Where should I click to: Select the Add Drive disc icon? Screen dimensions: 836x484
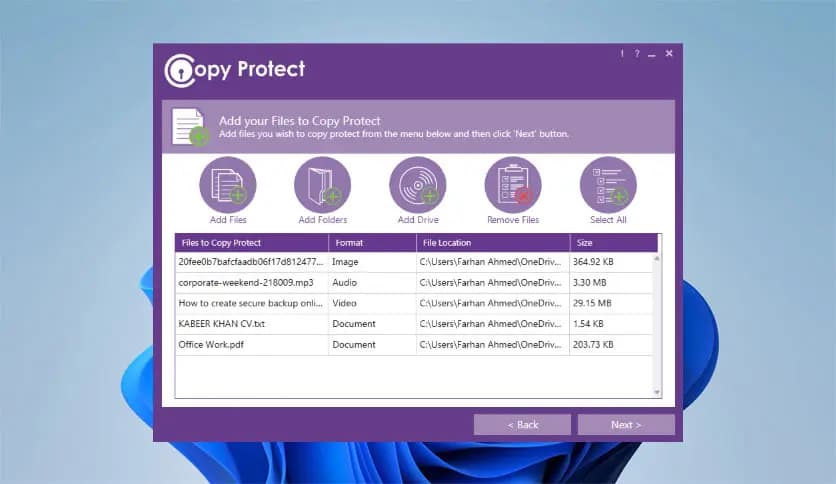click(418, 185)
